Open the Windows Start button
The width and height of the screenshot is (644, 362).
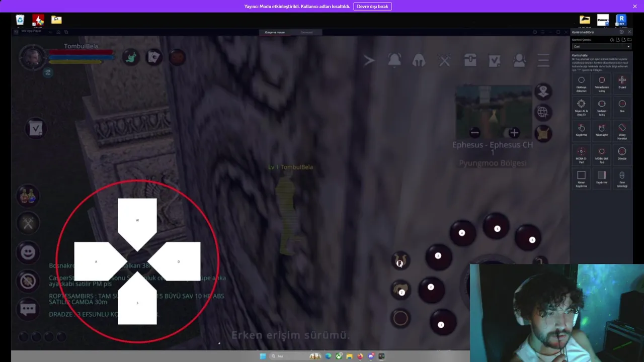262,356
